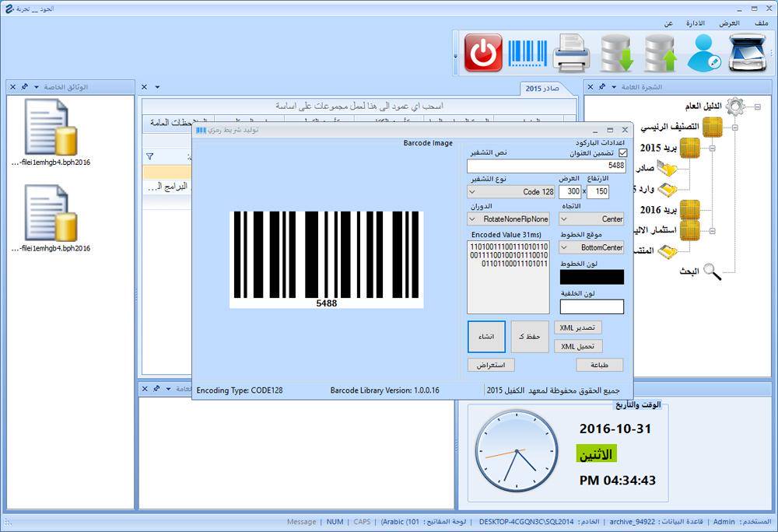Click the filter funnel icon in grid
This screenshot has width=778, height=532.
[x=150, y=156]
